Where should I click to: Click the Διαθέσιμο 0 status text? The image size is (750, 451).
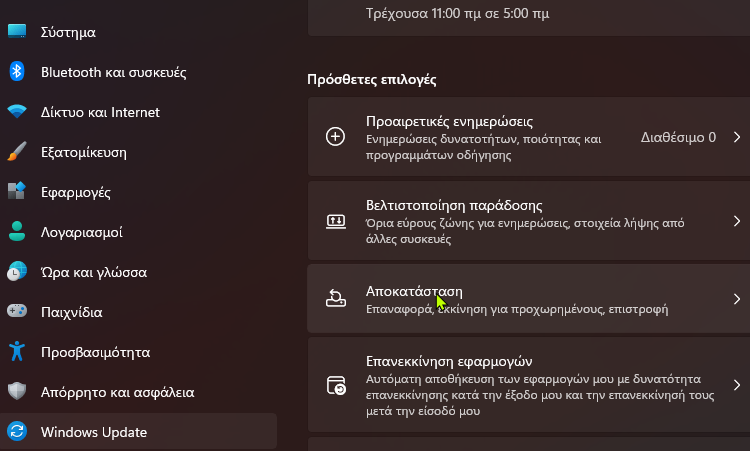point(678,137)
